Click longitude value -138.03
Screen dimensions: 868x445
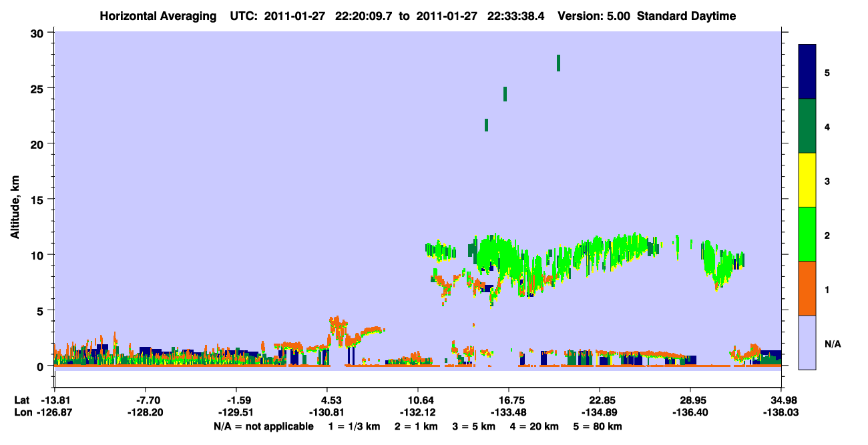pos(781,413)
